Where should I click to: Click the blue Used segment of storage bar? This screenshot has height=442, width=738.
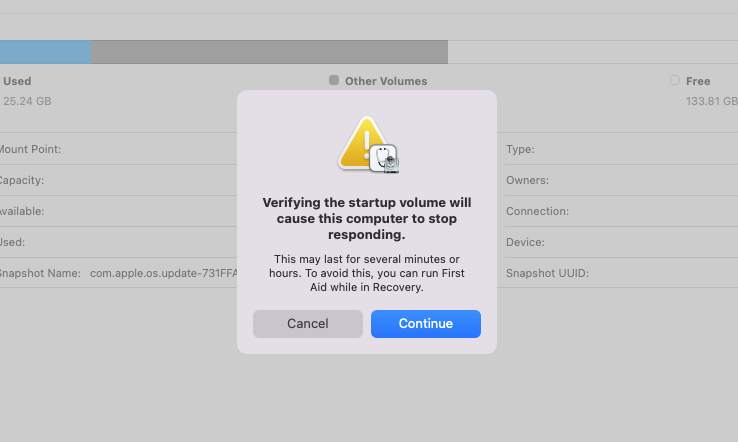pos(45,52)
